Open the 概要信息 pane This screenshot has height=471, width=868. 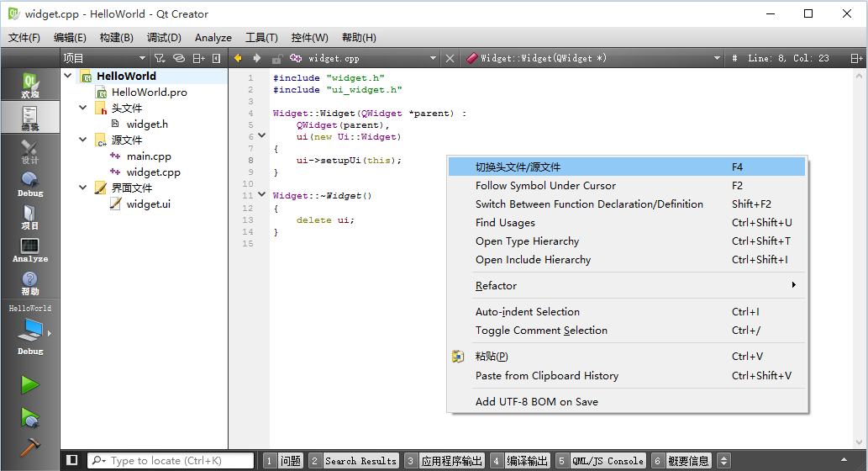pyautogui.click(x=681, y=460)
